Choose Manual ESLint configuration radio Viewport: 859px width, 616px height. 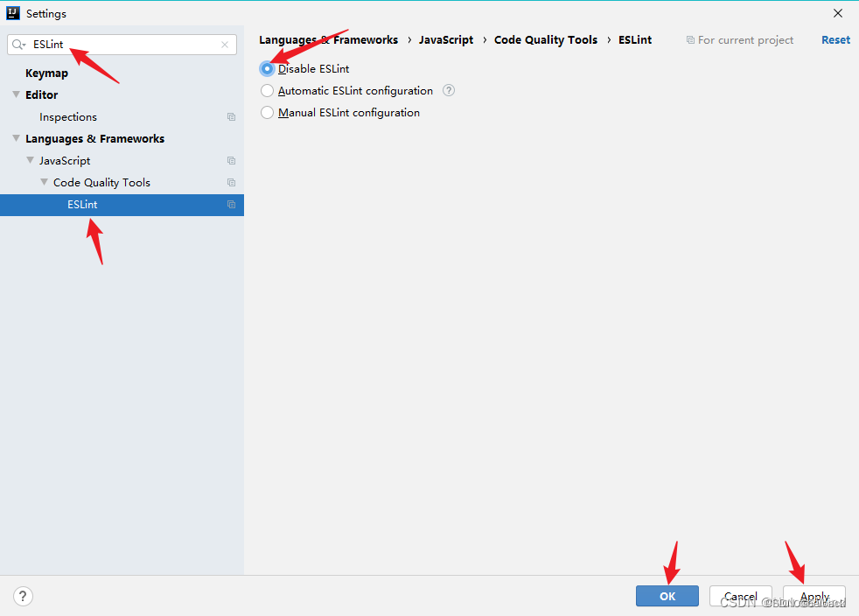click(x=267, y=112)
